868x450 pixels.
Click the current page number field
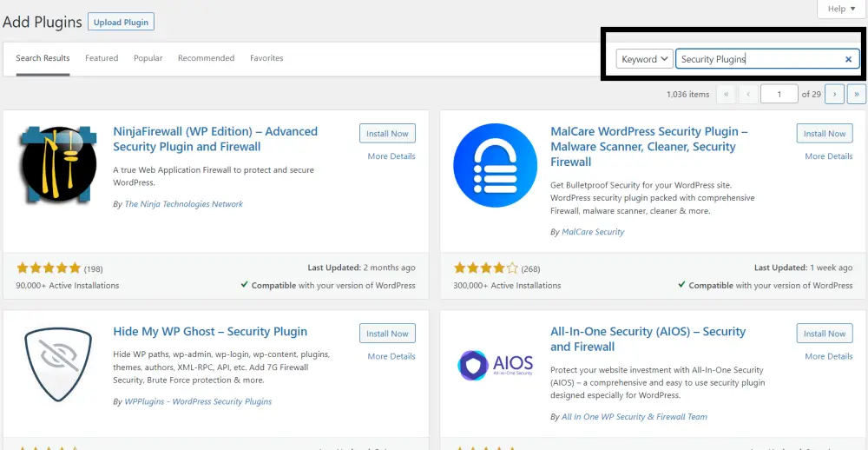click(779, 94)
